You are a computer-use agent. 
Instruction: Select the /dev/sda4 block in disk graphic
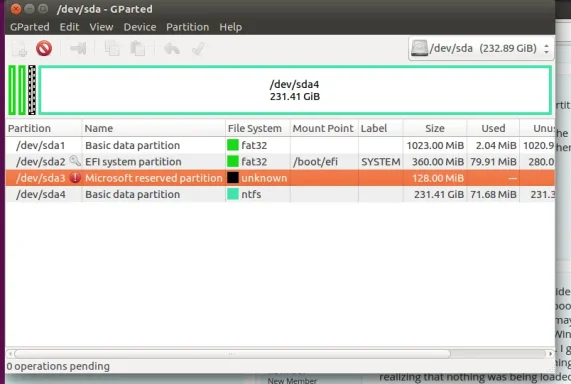tap(295, 90)
